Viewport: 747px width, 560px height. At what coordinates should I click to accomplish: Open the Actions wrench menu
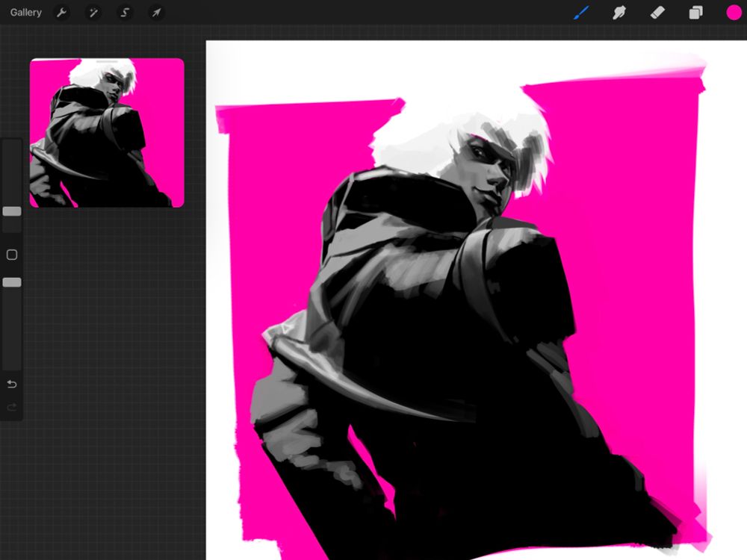[x=61, y=13]
